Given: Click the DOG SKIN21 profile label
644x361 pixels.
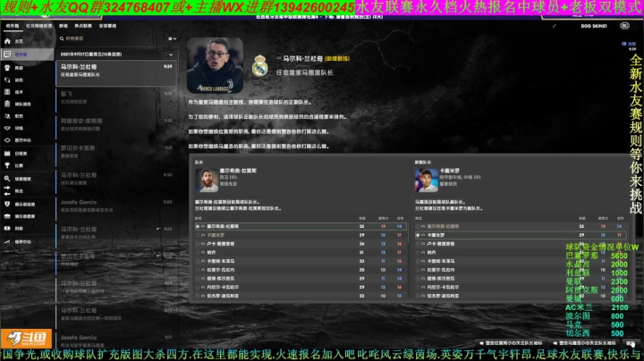Looking at the screenshot, I should click(594, 26).
